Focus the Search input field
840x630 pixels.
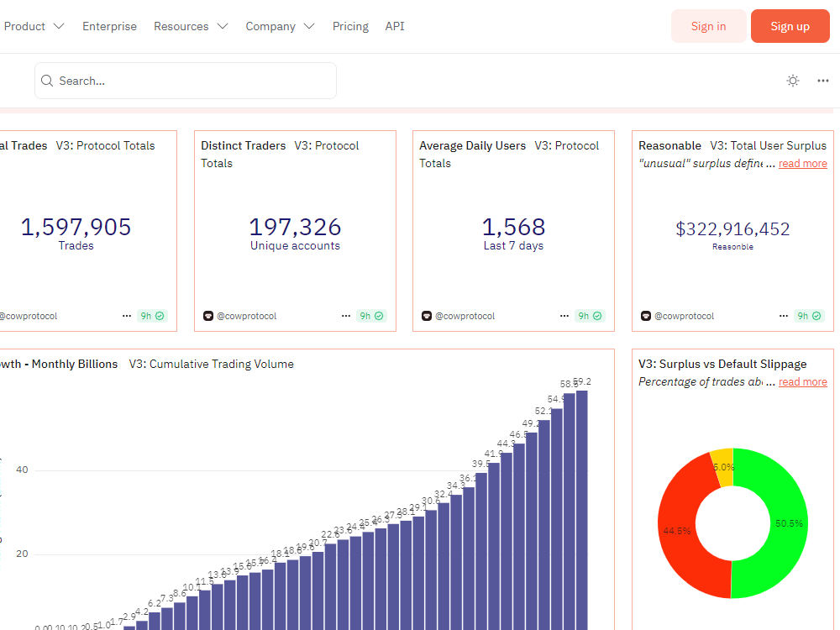(186, 81)
